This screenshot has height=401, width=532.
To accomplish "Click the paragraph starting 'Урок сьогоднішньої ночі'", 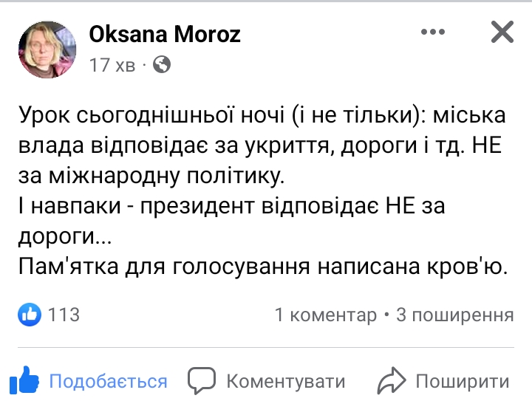I will tap(259, 116).
